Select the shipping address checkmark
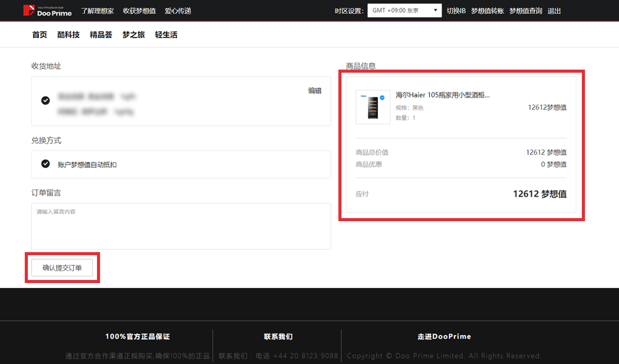The height and width of the screenshot is (364, 619). pos(45,100)
